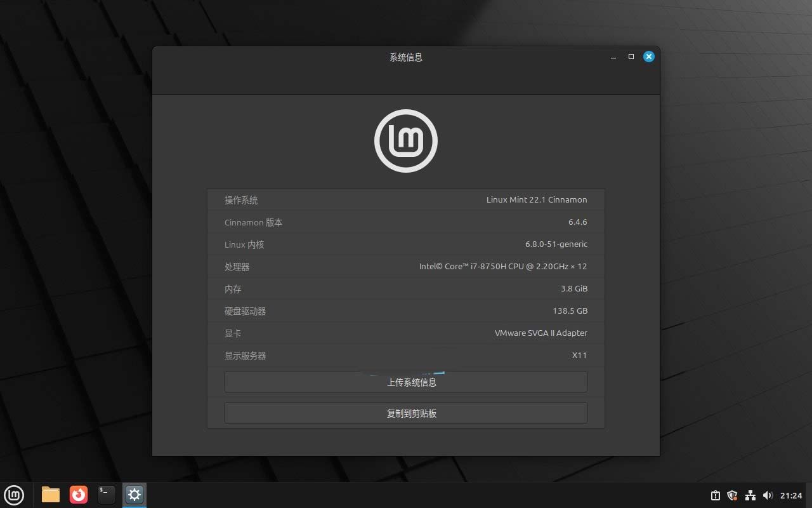The height and width of the screenshot is (508, 812).
Task: Minimize the 系统信息 window
Action: pos(613,57)
